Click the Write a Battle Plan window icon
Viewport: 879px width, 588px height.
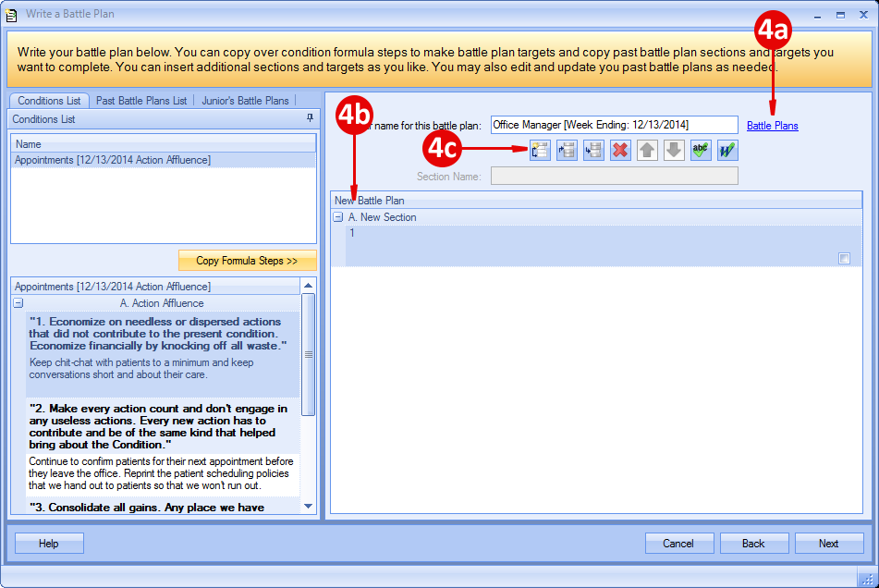11,15
